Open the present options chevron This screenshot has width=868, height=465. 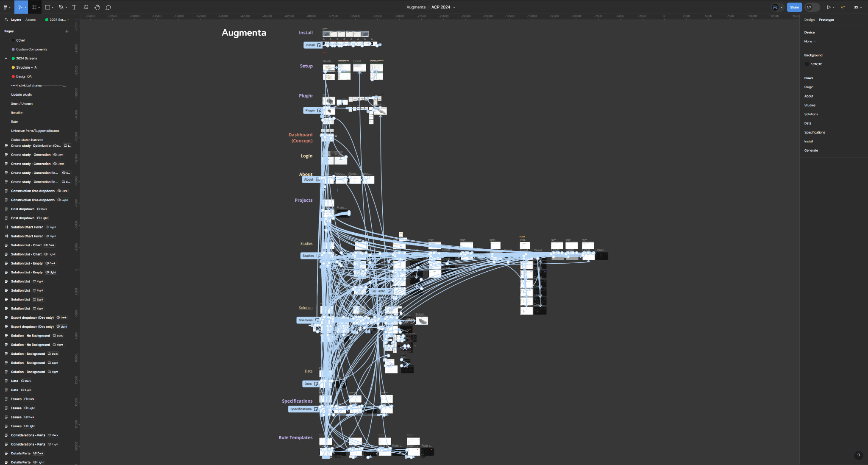tap(834, 7)
